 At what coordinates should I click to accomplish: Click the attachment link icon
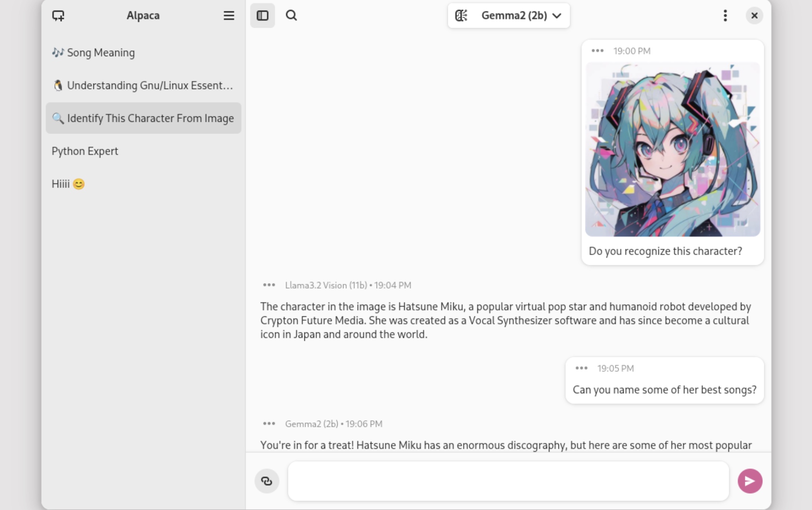(267, 481)
